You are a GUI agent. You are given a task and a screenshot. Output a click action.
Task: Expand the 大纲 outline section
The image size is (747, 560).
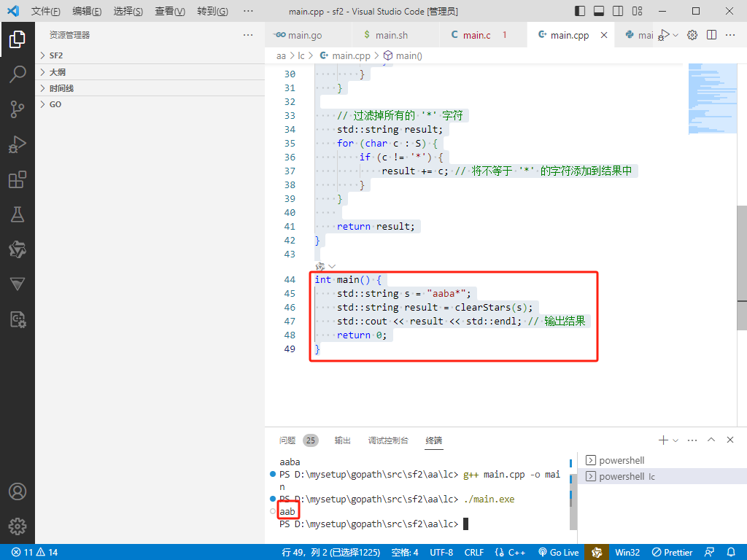tap(150, 72)
